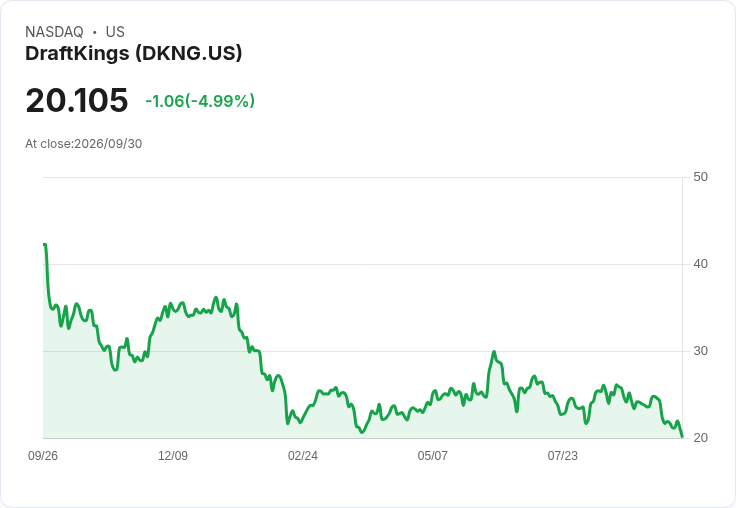Click the 12/09 date axis label
The width and height of the screenshot is (736, 508).
point(173,455)
